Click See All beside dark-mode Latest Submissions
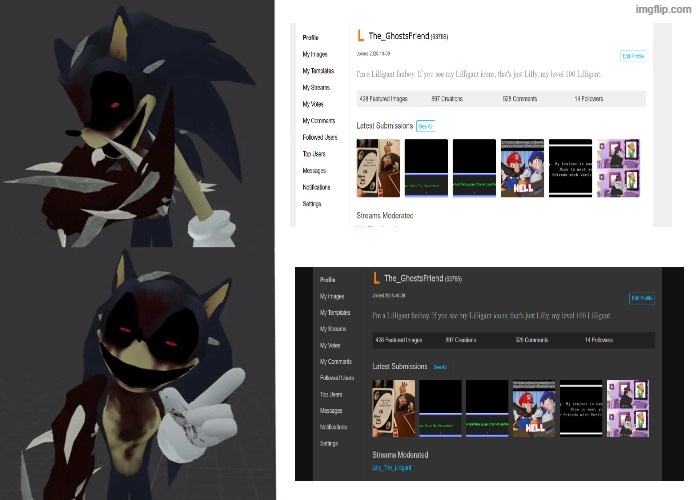Screen dimensions: 696x500 (440, 367)
